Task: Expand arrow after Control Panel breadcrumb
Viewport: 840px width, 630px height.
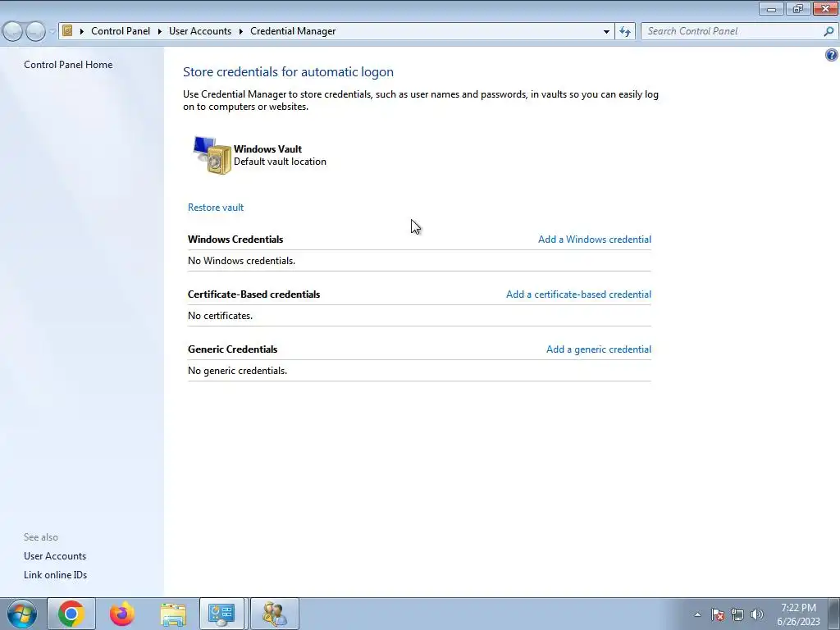Action: tap(160, 32)
